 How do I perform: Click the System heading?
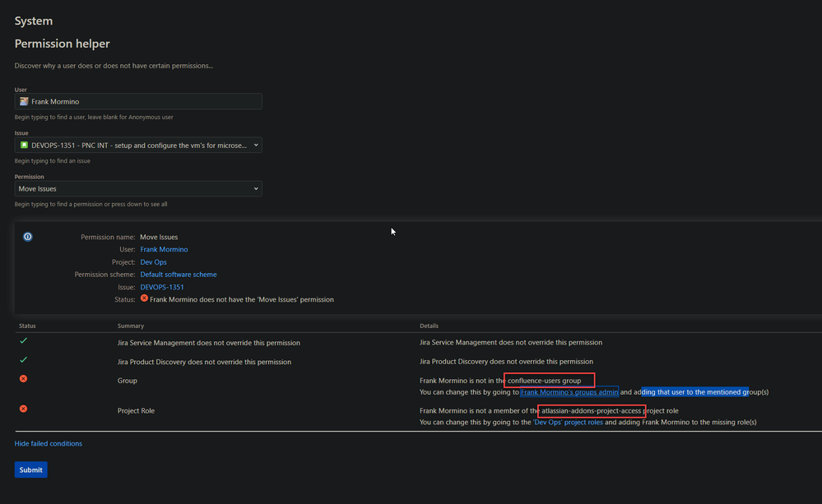tap(34, 21)
